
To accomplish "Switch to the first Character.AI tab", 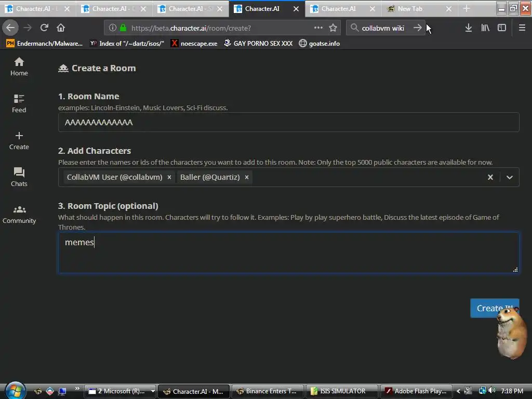I will [38, 8].
